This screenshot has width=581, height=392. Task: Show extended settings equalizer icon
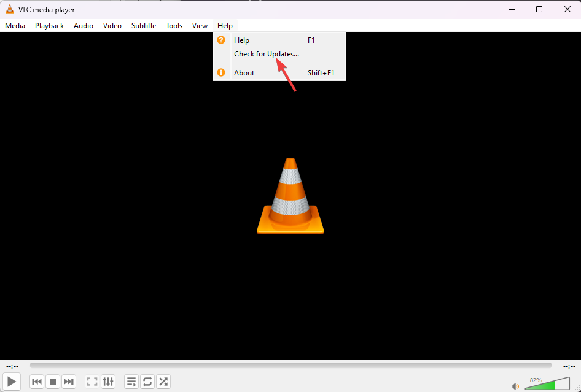(108, 382)
